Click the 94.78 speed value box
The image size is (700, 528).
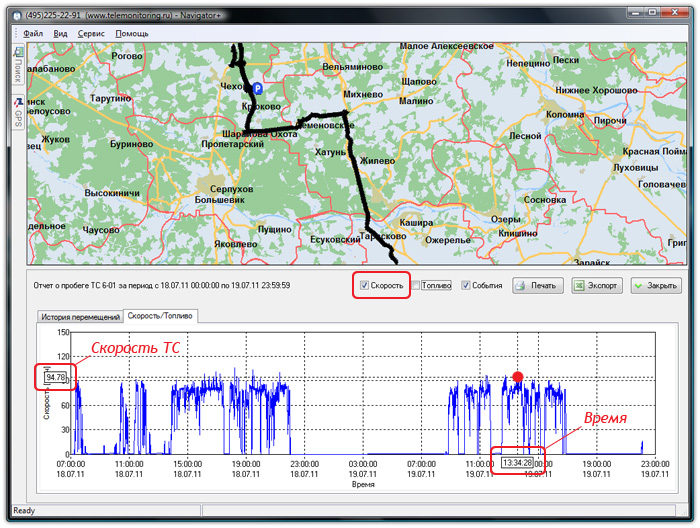55,377
